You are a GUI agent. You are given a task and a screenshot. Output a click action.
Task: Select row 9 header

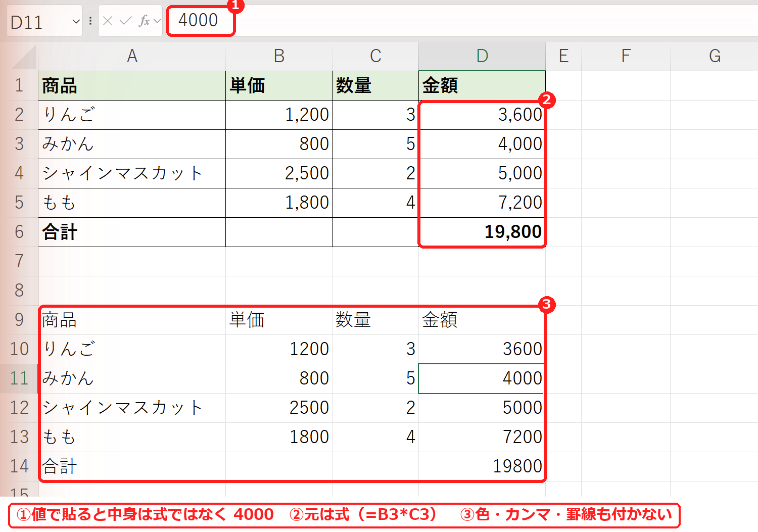coord(19,320)
